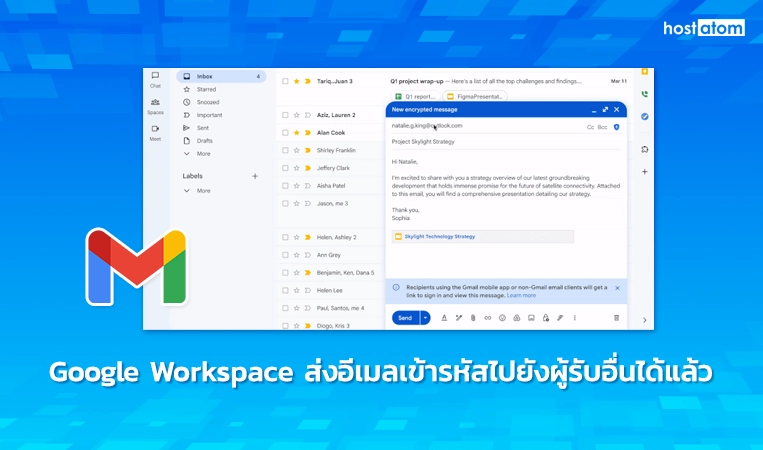763x450 pixels.
Task: Select the Aisha Patel email checkbox
Action: [x=285, y=186]
